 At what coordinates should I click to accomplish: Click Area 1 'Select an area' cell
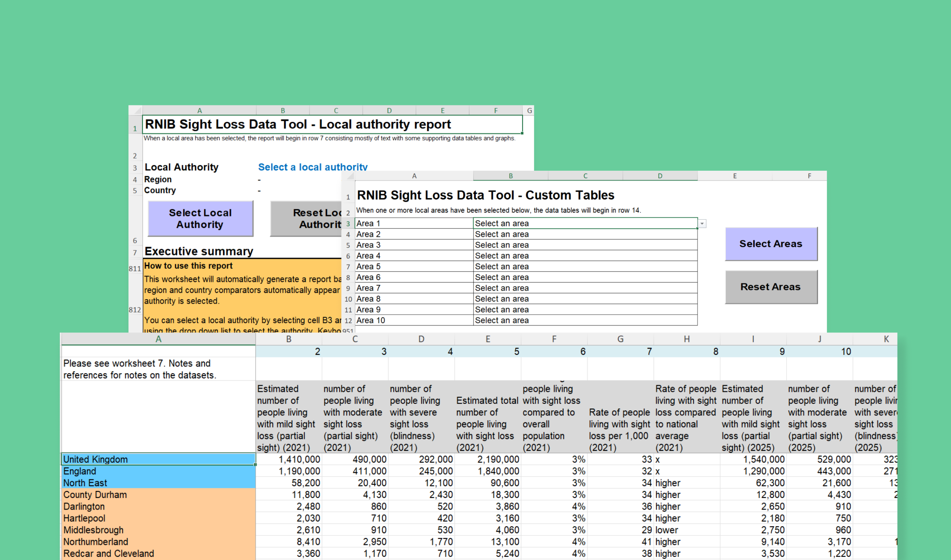(585, 224)
